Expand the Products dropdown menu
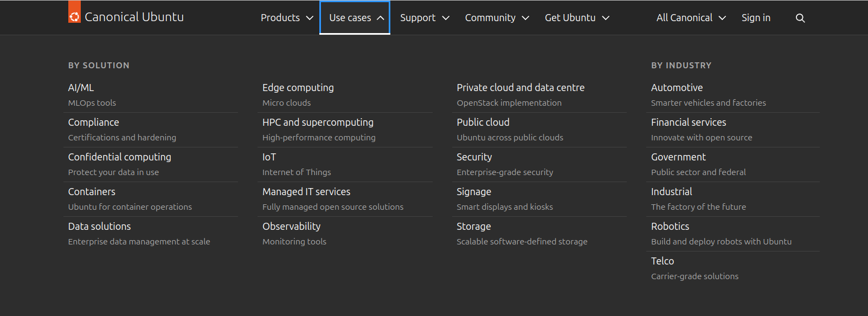This screenshot has height=316, width=868. click(x=287, y=18)
